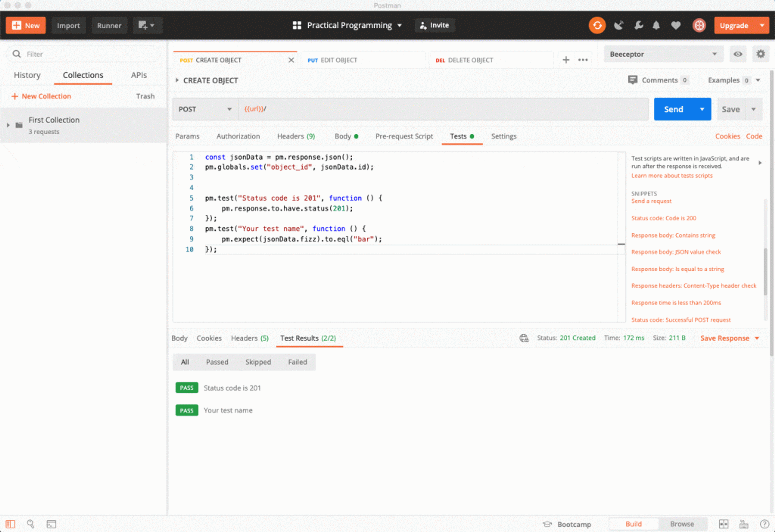Click the network globe icon near Status

[x=524, y=338]
